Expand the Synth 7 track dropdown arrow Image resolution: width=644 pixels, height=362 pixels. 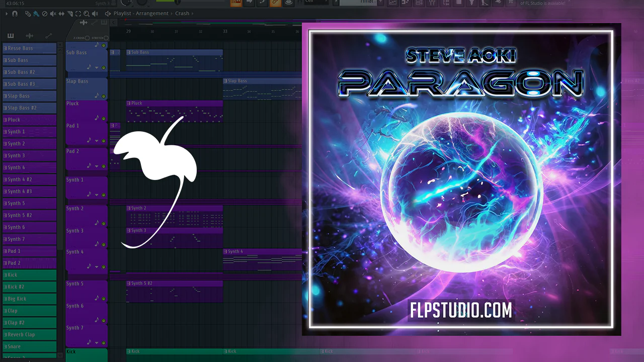point(97,342)
